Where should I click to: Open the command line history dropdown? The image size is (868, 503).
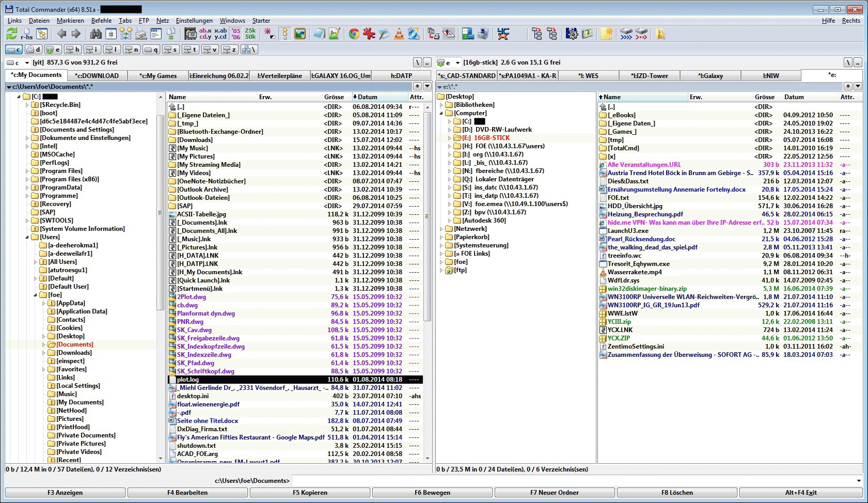858,481
